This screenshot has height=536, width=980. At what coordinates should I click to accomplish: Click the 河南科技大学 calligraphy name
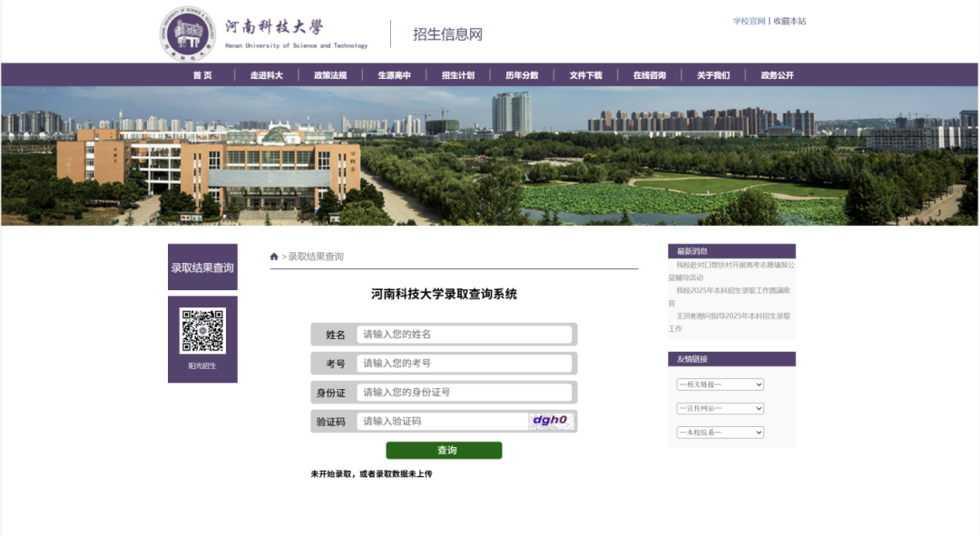tap(274, 27)
